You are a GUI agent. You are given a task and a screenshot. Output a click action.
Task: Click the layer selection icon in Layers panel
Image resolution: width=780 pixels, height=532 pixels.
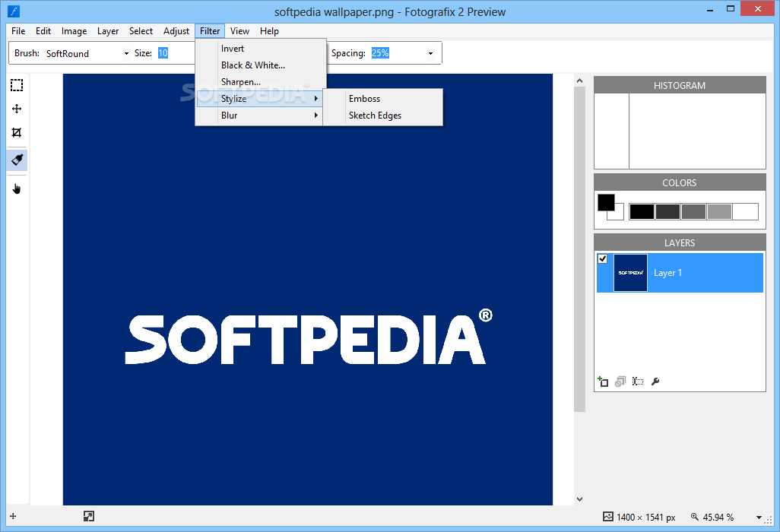638,382
